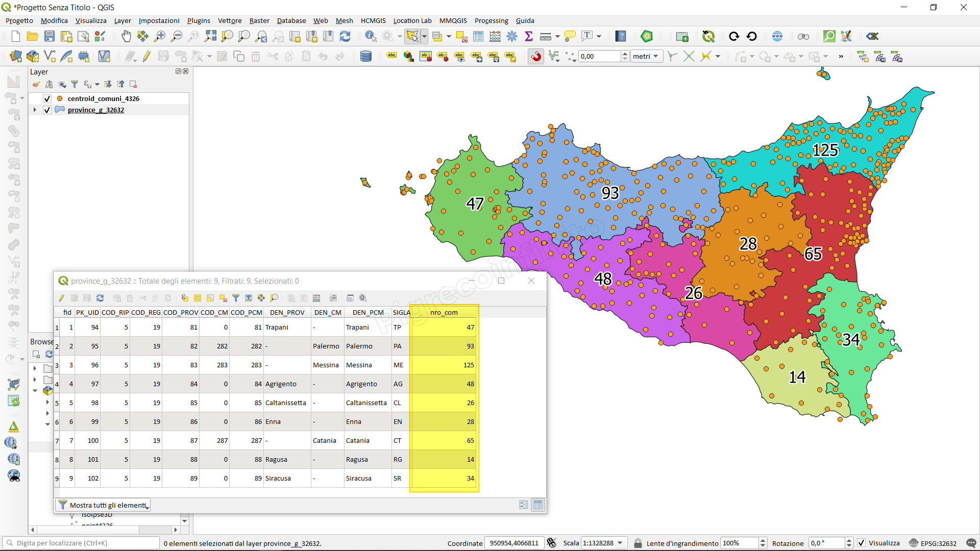Viewport: 980px width, 551px height.
Task: Select row header 3 for Messina
Action: [57, 365]
